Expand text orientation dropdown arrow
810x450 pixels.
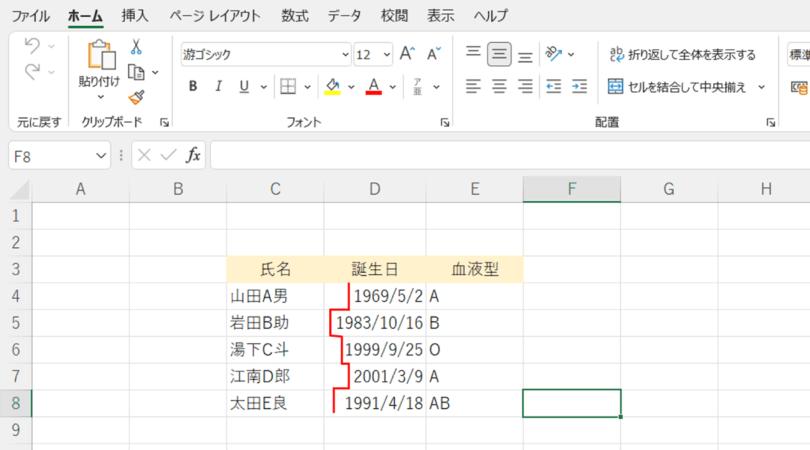(x=571, y=54)
